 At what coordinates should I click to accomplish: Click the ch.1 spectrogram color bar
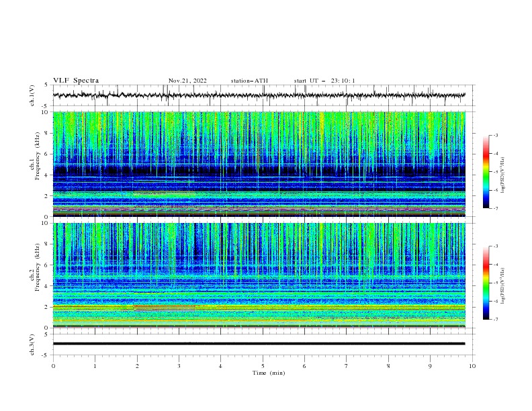click(x=486, y=172)
